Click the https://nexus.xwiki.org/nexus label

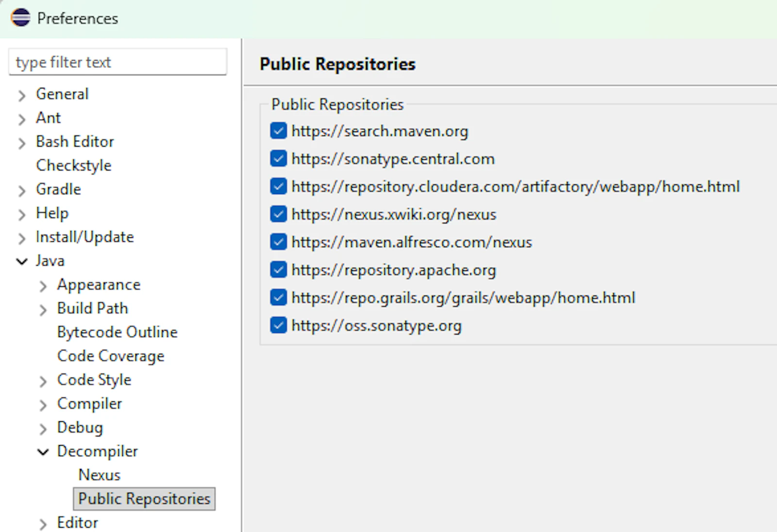pyautogui.click(x=394, y=214)
